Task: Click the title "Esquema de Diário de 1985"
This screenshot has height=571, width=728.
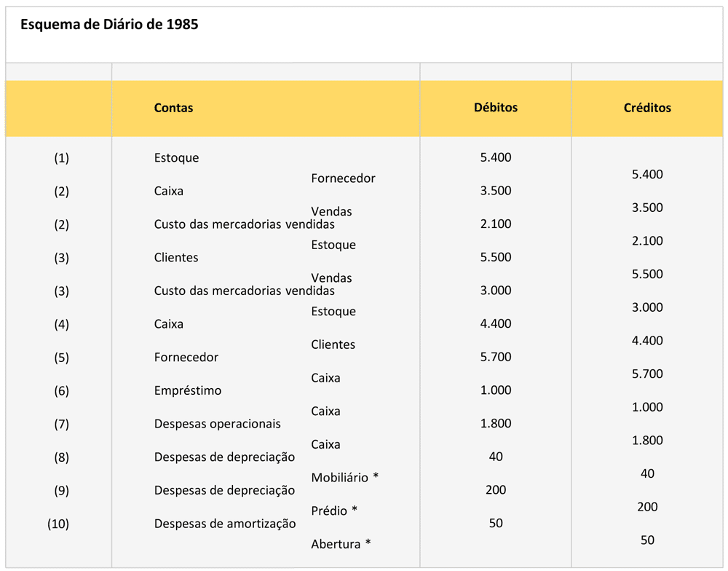Action: (x=109, y=24)
